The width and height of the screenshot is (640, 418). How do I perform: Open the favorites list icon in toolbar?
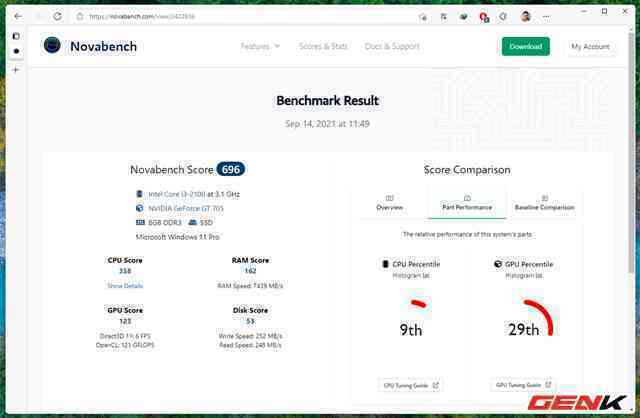click(444, 17)
